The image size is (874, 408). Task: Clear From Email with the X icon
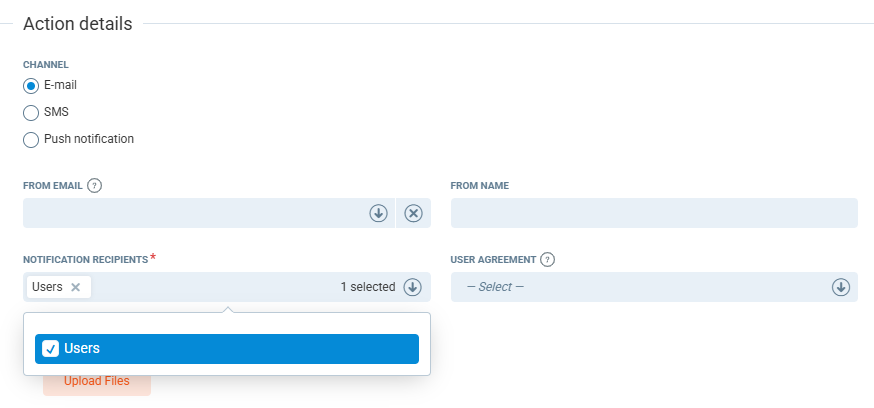point(414,213)
